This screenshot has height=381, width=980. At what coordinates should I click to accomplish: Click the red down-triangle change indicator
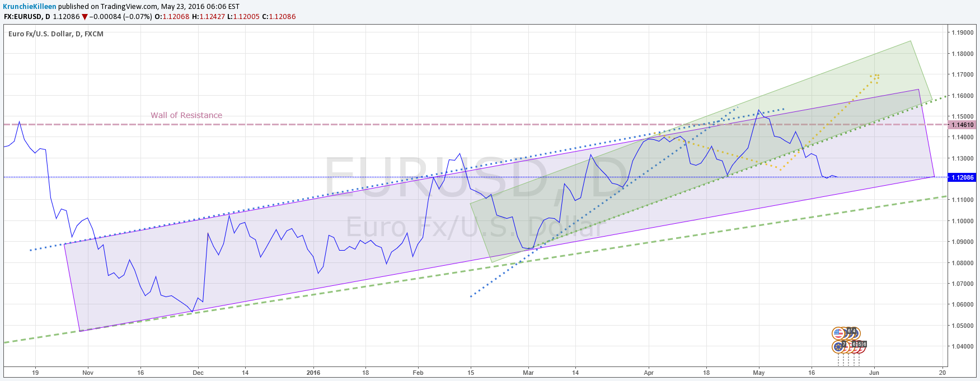tap(85, 17)
